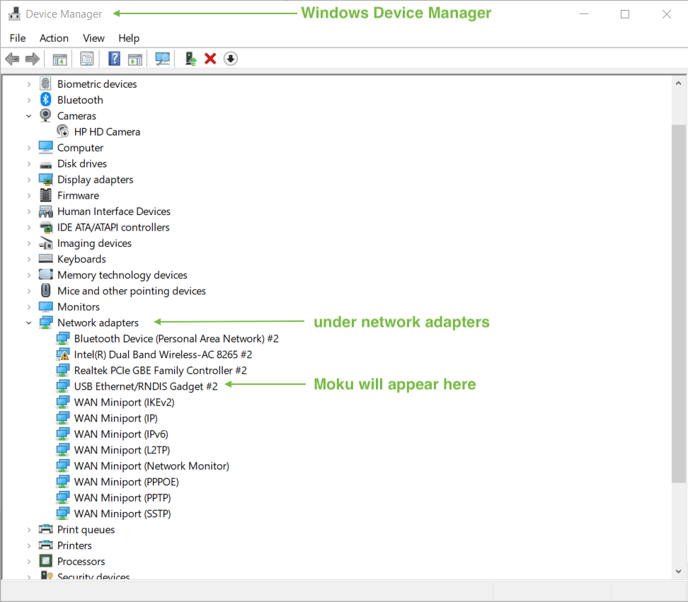Expand the Processors node chevron
The image size is (688, 602).
tap(29, 561)
